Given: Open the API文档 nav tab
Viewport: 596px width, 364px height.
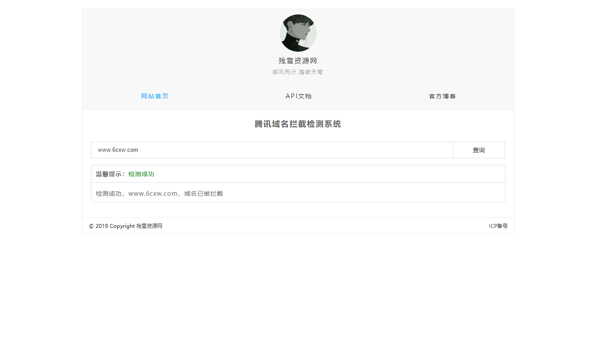Looking at the screenshot, I should (298, 96).
